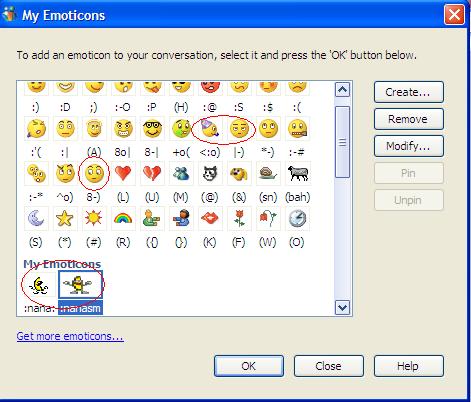Pick the cat face (@) emoticon
This screenshot has width=471, height=402.
(210, 174)
